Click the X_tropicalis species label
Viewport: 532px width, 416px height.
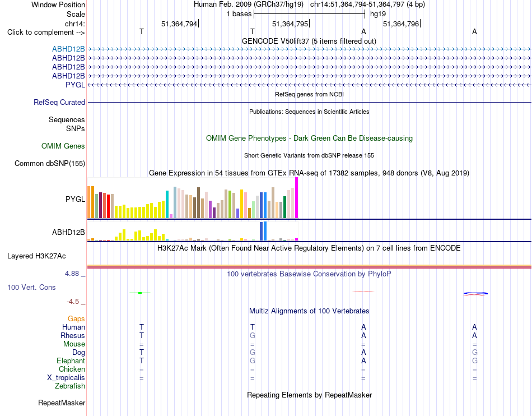66,378
